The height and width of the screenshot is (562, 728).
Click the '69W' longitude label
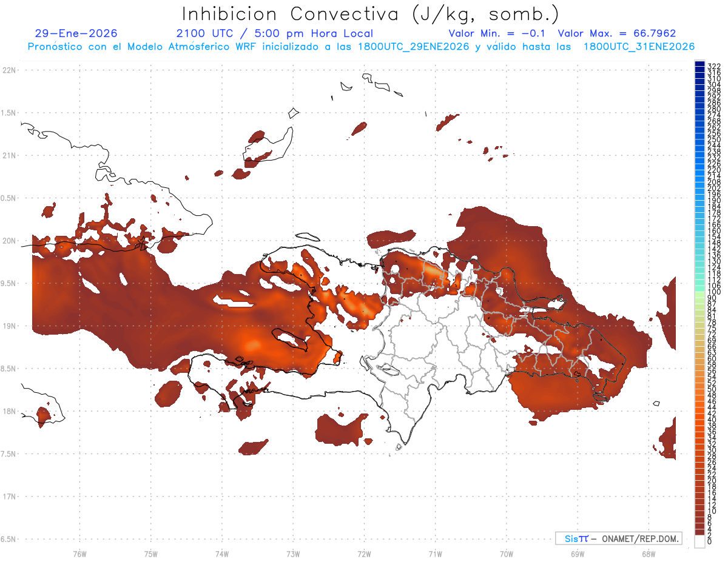pyautogui.click(x=577, y=554)
